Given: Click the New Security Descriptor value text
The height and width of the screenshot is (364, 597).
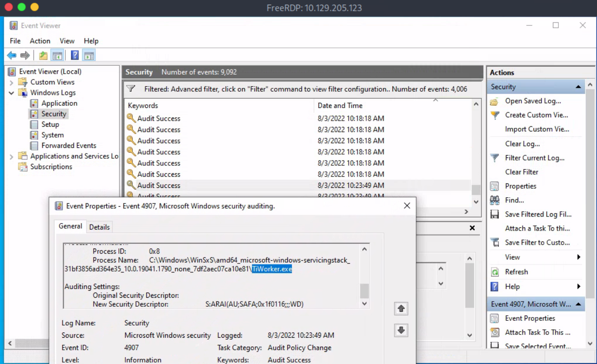Looking at the screenshot, I should click(254, 304).
